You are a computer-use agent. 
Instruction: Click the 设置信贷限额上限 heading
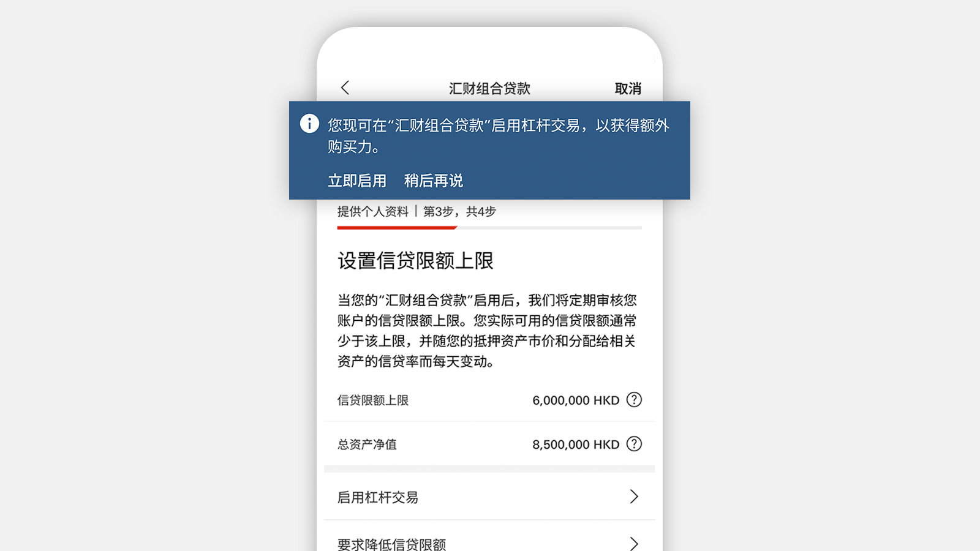click(x=415, y=261)
